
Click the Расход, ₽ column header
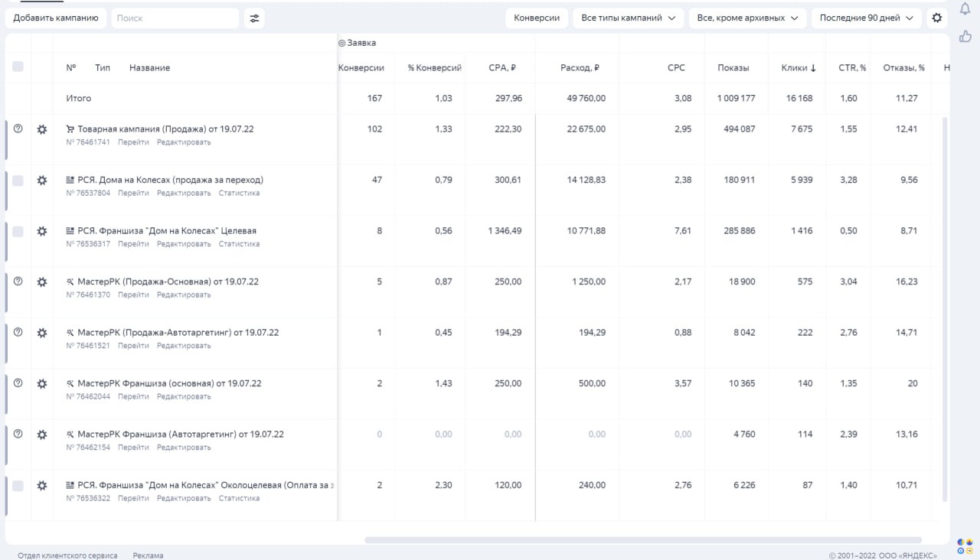tap(580, 68)
